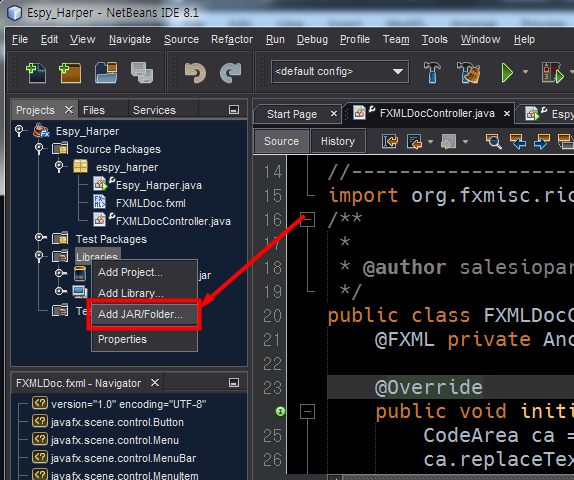Collapse the Source Packages node
Screen dimensions: 574x480
(39, 148)
